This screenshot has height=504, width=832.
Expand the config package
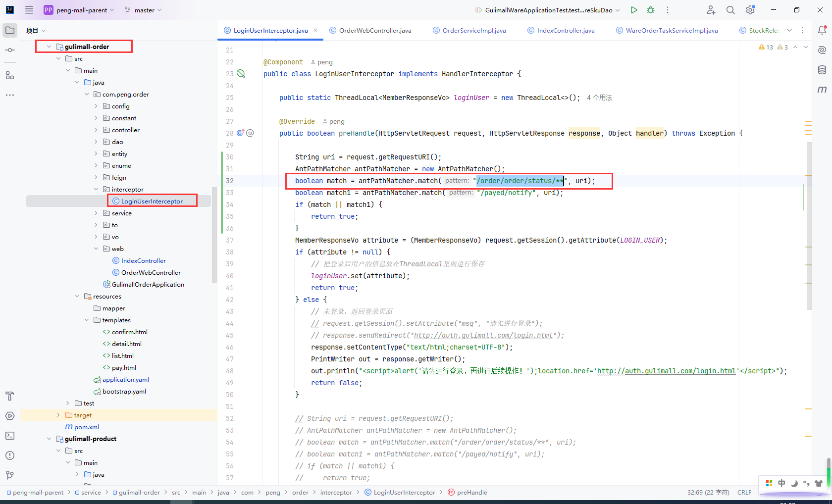coord(96,106)
